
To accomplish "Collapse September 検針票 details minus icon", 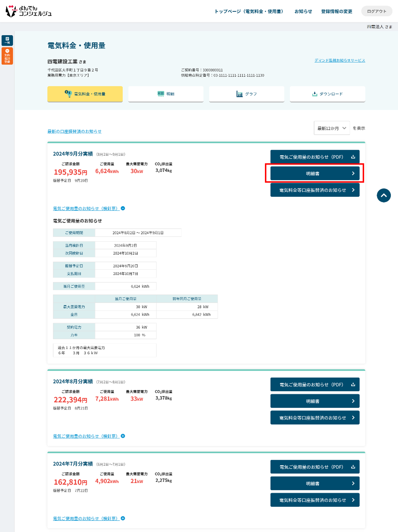I will pyautogui.click(x=123, y=208).
